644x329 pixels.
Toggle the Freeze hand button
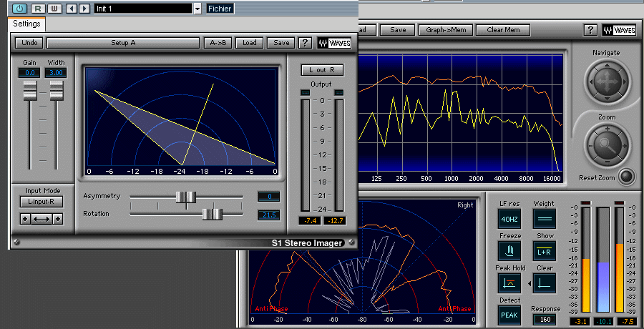509,251
